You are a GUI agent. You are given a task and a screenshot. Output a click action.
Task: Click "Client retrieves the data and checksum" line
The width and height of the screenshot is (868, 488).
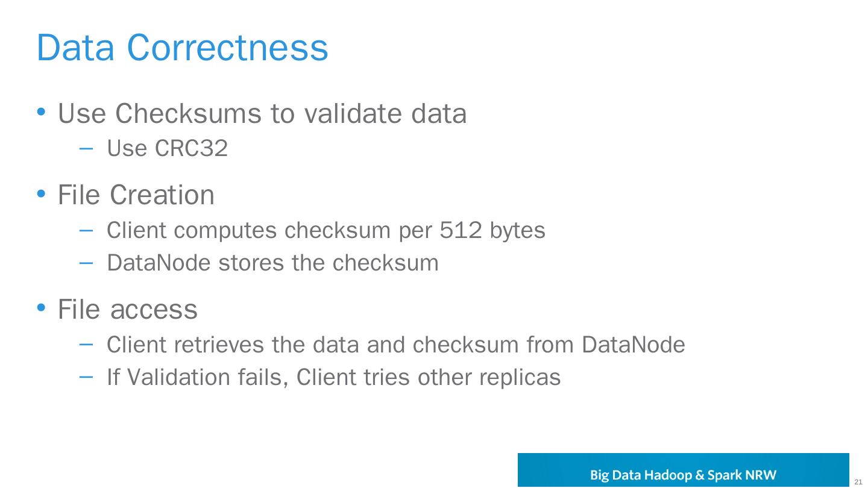point(395,345)
